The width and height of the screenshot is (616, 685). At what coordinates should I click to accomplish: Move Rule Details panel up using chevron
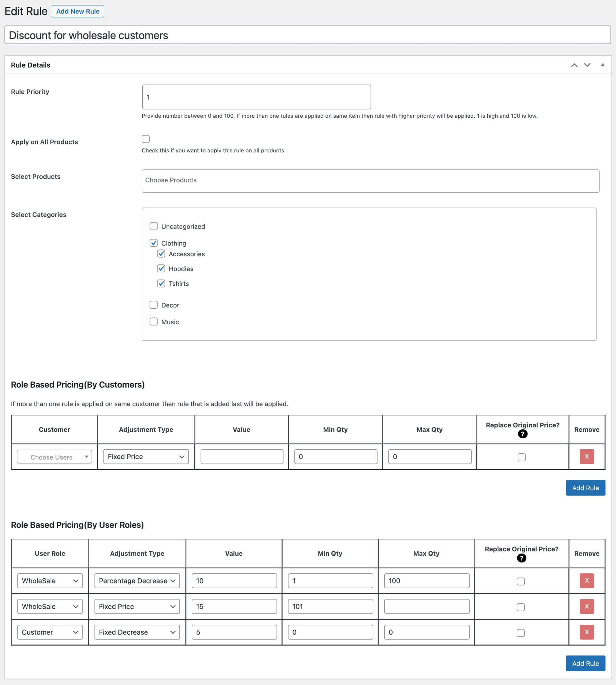(574, 65)
